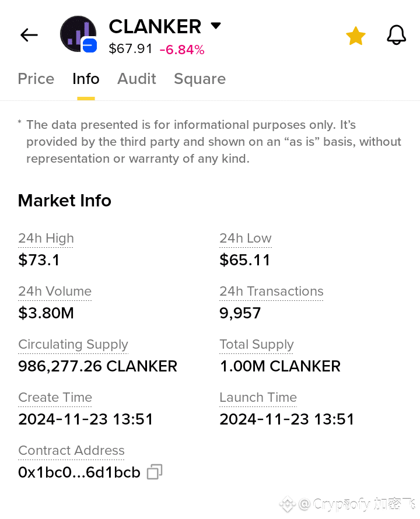Open price alerts bell icon
The height and width of the screenshot is (519, 420).
(397, 36)
